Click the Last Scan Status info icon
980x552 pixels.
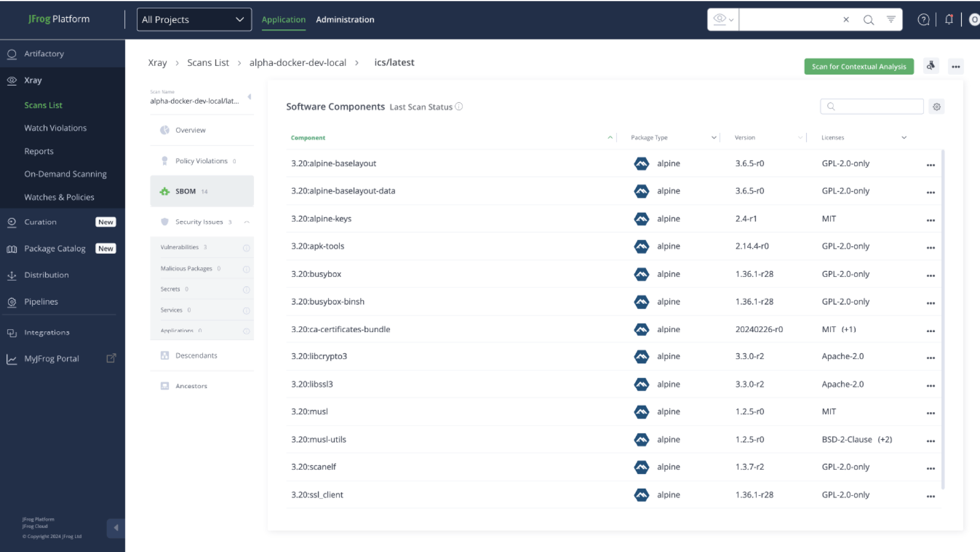459,106
